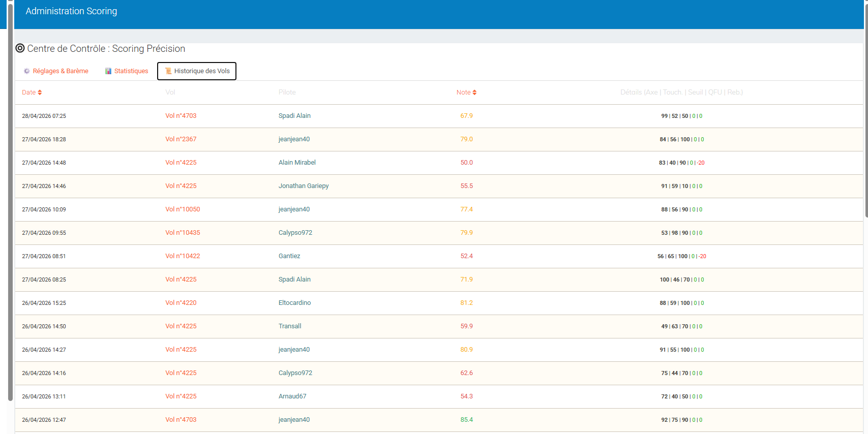Click the Détails column header
Image resolution: width=868 pixels, height=434 pixels.
point(681,92)
